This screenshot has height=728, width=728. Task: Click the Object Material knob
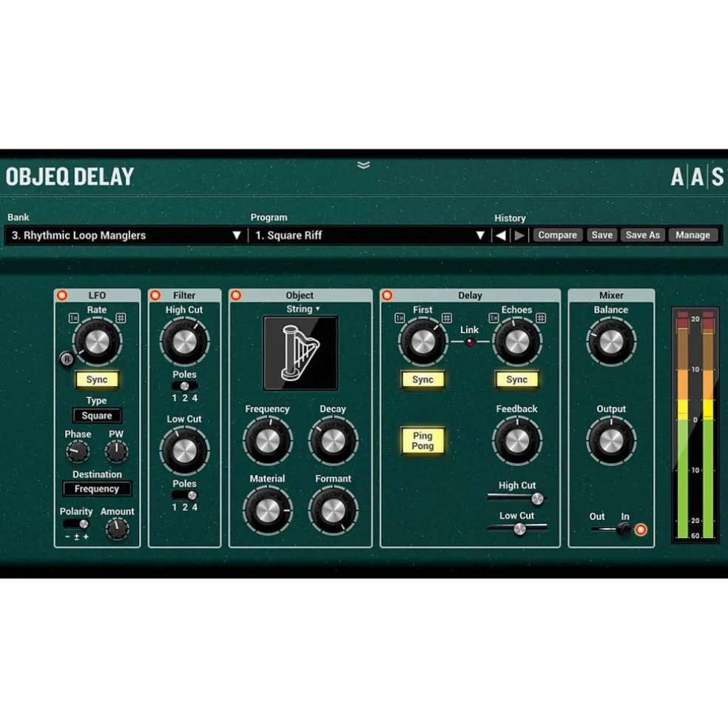(268, 511)
